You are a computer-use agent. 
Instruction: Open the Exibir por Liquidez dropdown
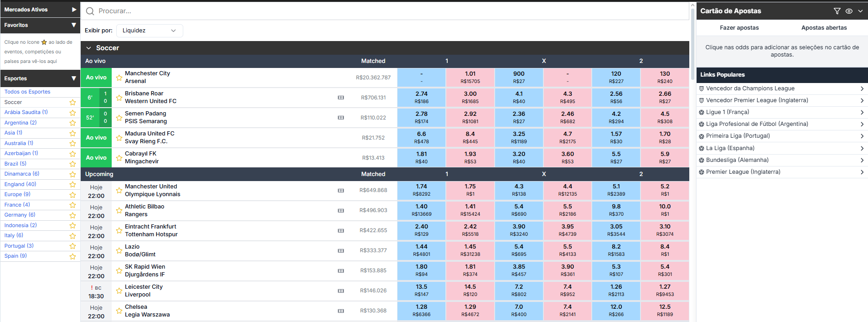pos(150,31)
